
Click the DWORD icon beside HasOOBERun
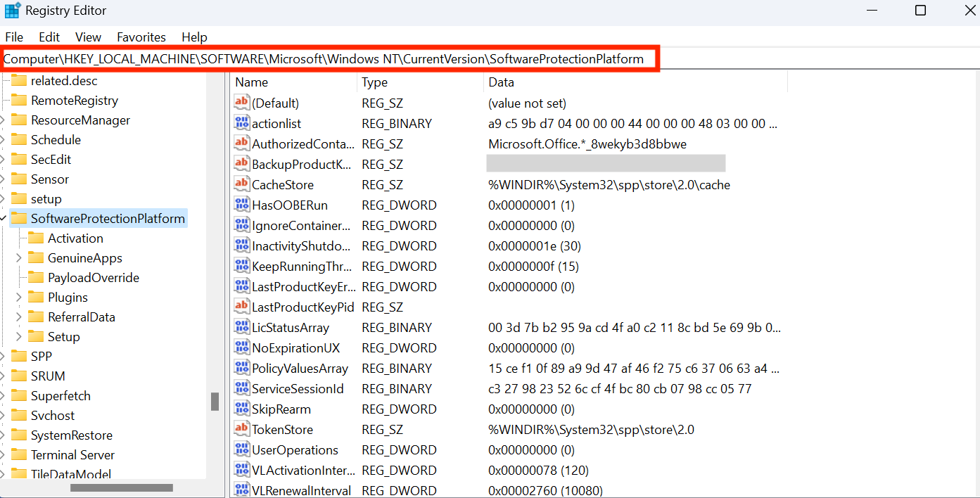(241, 205)
